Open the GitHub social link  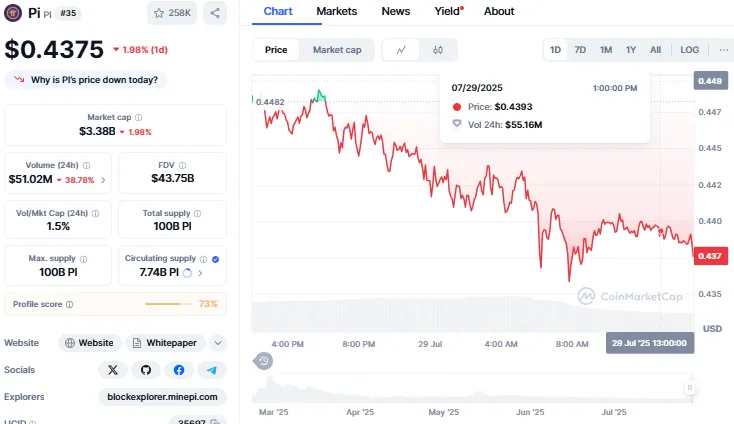pyautogui.click(x=146, y=370)
